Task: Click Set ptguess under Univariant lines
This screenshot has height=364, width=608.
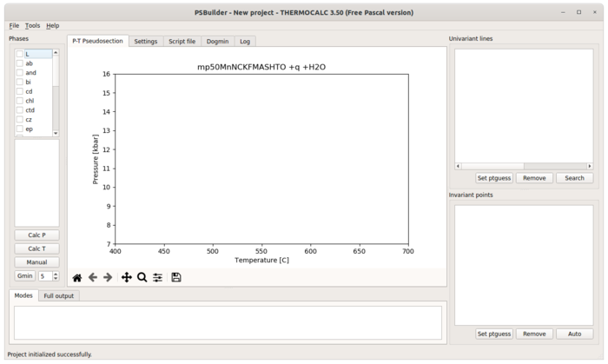Action: pyautogui.click(x=494, y=178)
